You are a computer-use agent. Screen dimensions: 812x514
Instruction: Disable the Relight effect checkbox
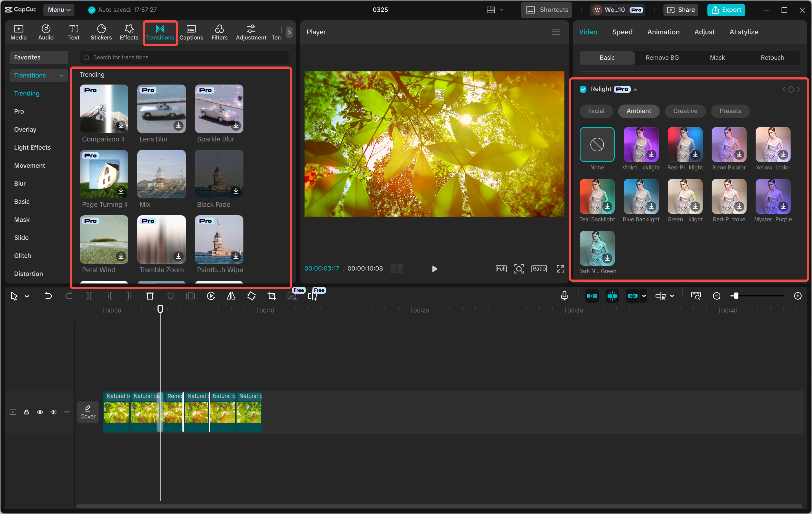pos(583,89)
